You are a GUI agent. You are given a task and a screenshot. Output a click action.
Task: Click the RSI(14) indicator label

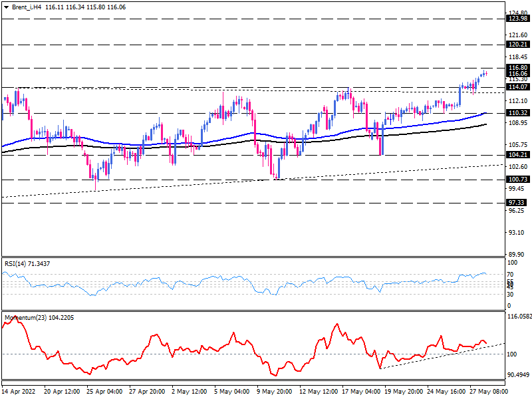pyautogui.click(x=27, y=264)
